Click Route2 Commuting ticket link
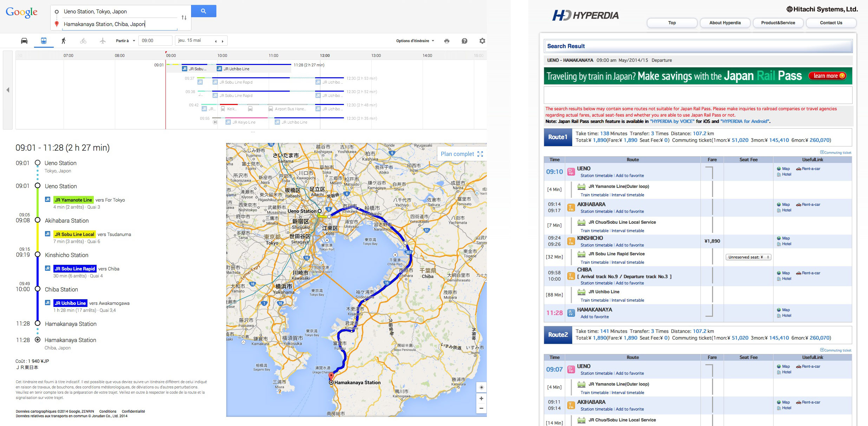868x426 pixels. click(836, 350)
